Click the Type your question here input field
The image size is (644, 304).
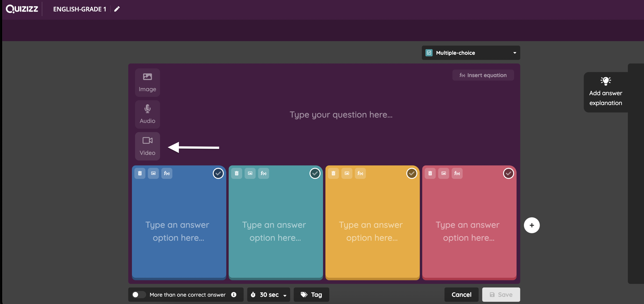click(340, 114)
